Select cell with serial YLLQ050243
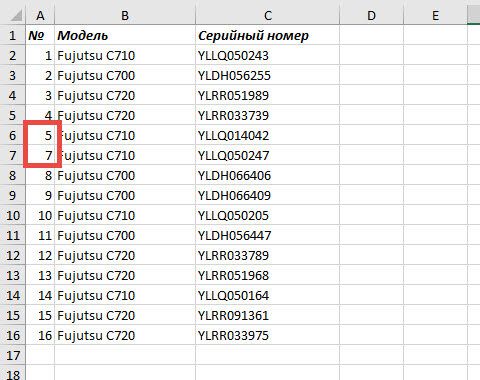This screenshot has width=480, height=380. [268, 55]
